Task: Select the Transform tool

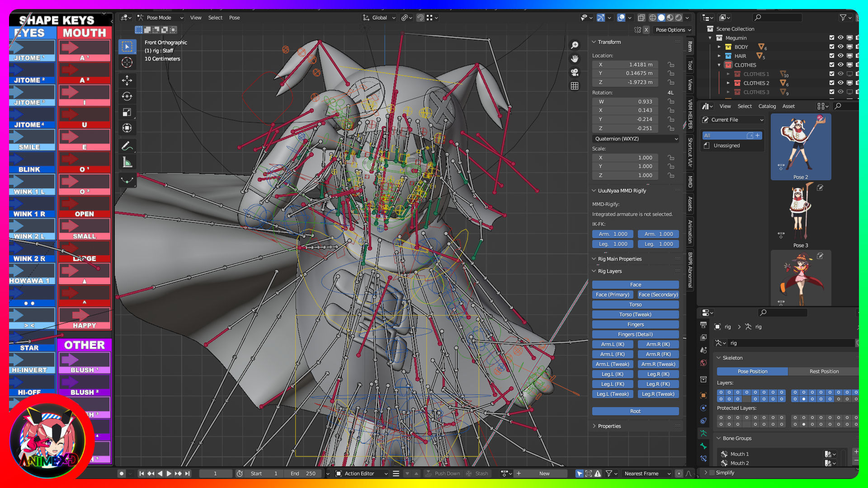Action: [x=127, y=128]
